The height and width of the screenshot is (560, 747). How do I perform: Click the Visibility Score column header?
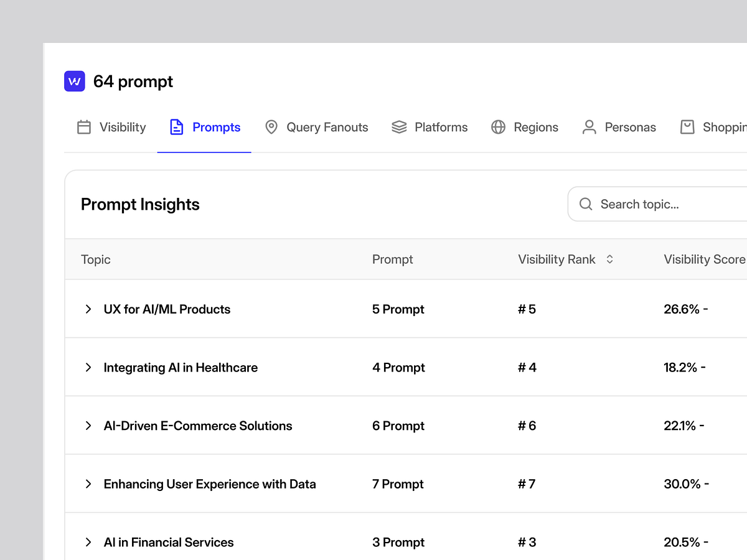pos(705,259)
